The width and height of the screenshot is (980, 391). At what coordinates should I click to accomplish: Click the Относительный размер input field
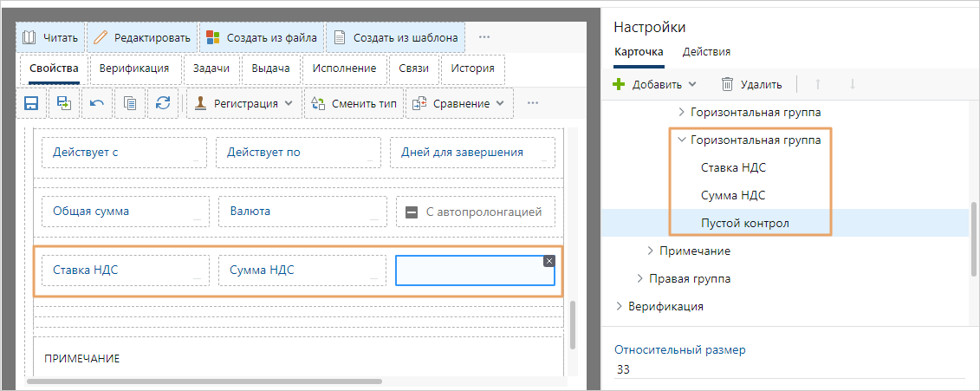pos(789,370)
